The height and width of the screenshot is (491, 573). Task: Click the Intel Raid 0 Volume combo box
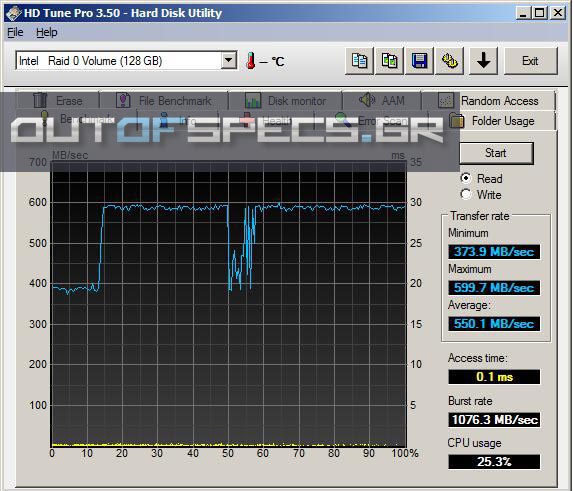(126, 61)
